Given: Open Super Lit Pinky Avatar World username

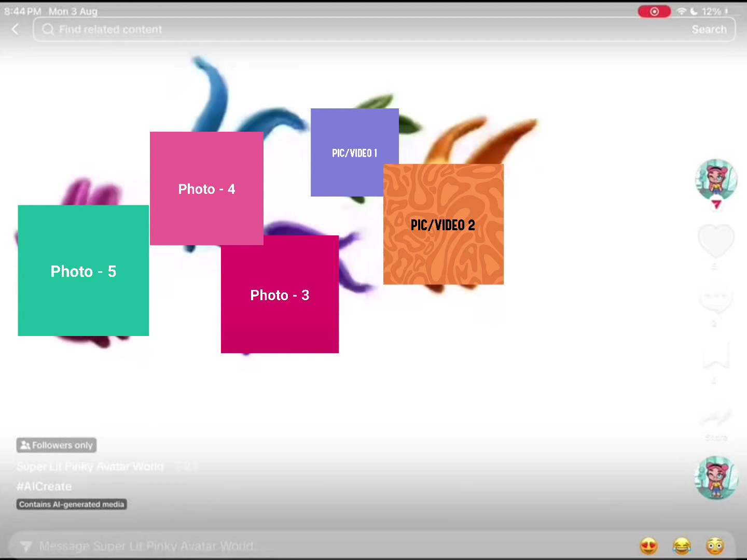Looking at the screenshot, I should [x=90, y=467].
